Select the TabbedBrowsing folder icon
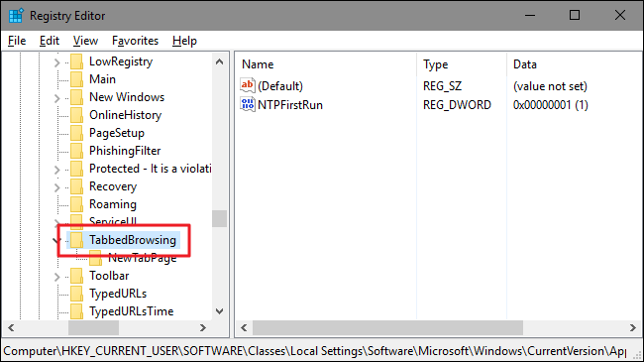644x362 pixels. click(76, 240)
